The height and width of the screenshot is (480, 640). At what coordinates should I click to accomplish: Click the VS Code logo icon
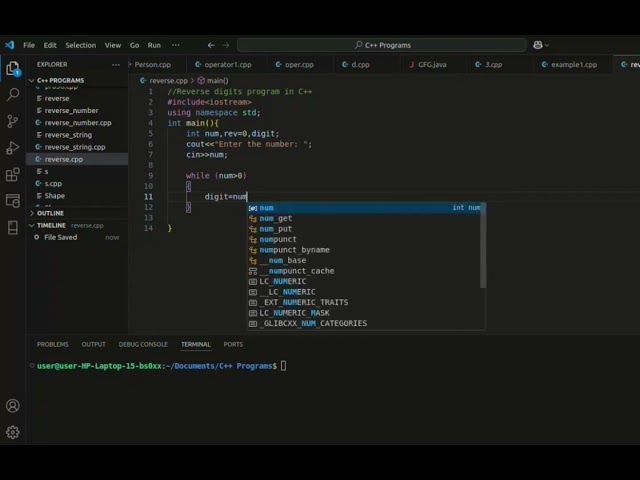pyautogui.click(x=9, y=45)
